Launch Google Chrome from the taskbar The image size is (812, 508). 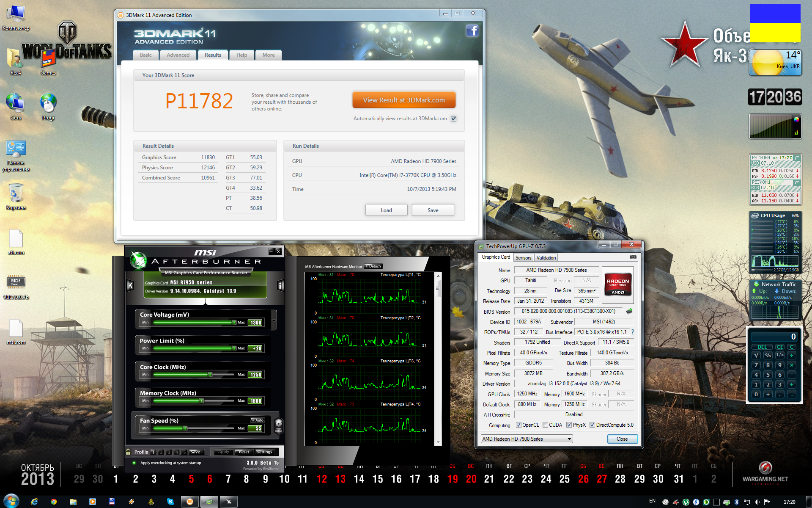tap(54, 502)
